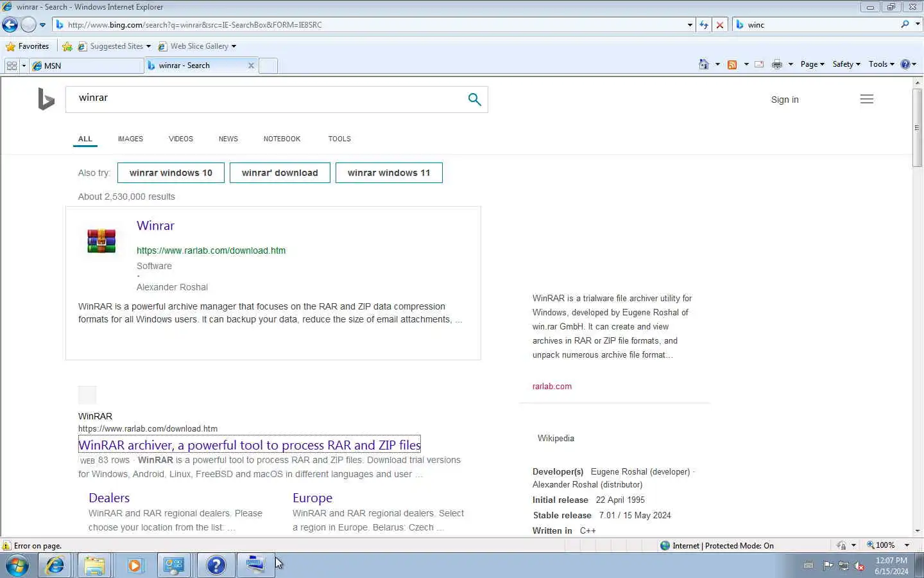Click the browser Forward arrow button
Screen dimensions: 924x578
click(28, 25)
